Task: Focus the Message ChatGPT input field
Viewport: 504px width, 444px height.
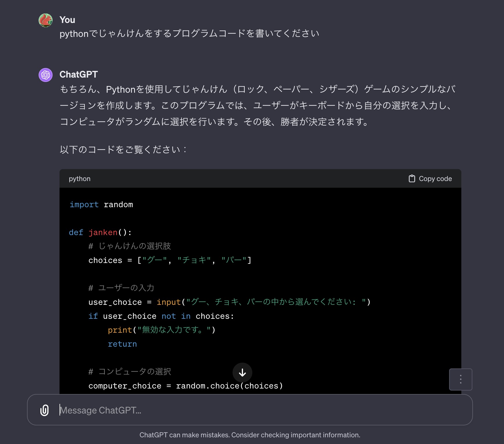Action: tap(203, 410)
